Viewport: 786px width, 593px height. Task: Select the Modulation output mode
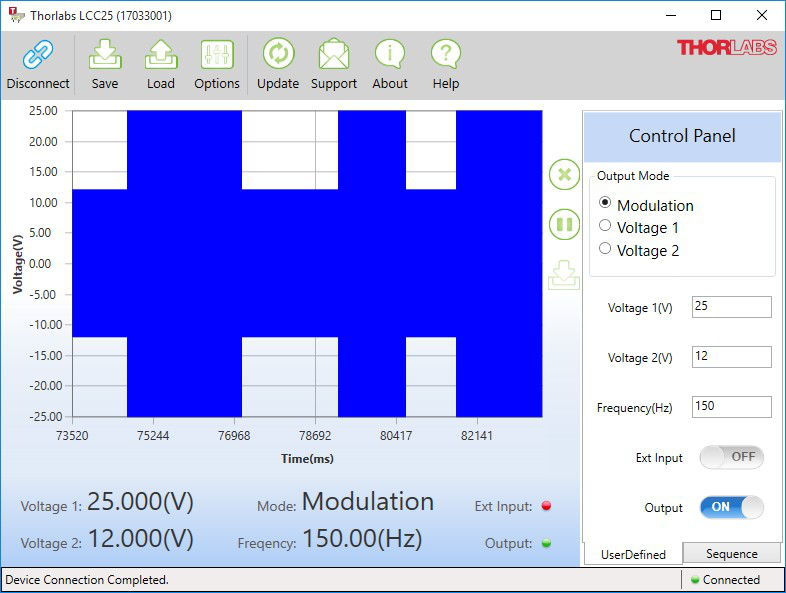[604, 204]
